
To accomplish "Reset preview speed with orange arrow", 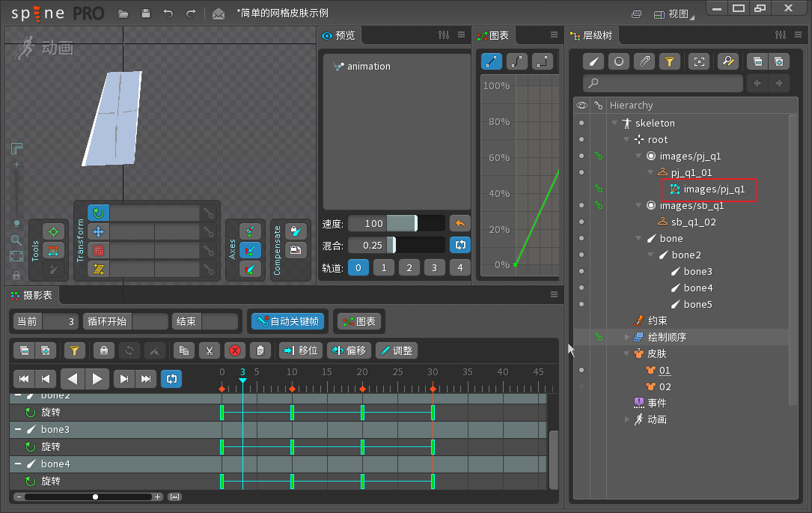I will click(460, 224).
